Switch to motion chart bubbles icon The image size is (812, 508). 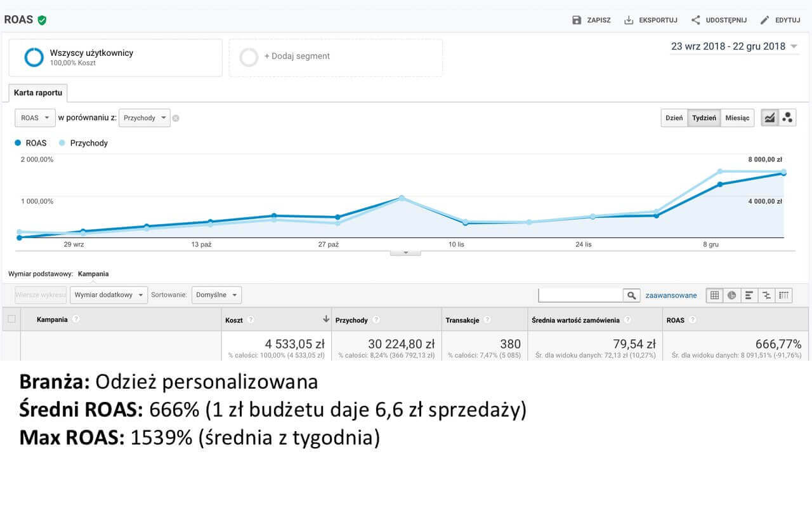[787, 117]
